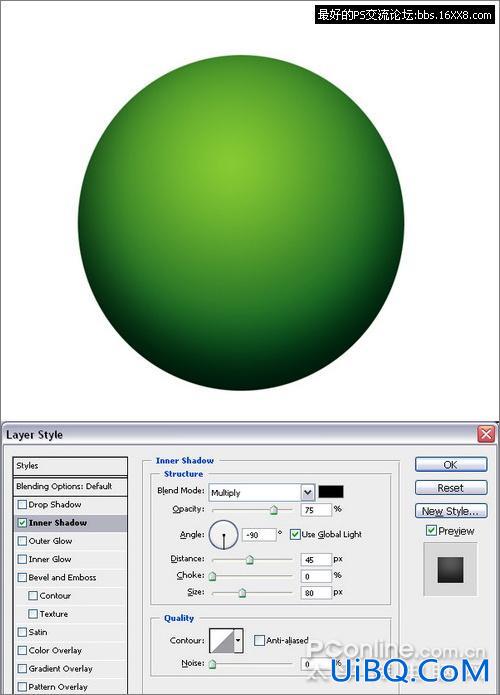Image resolution: width=500 pixels, height=695 pixels.
Task: Toggle Use Global Light checkbox
Action: pos(295,534)
